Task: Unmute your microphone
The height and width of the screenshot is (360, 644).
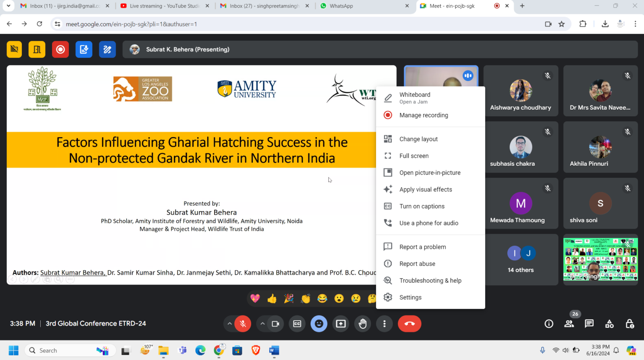Action: pyautogui.click(x=243, y=323)
